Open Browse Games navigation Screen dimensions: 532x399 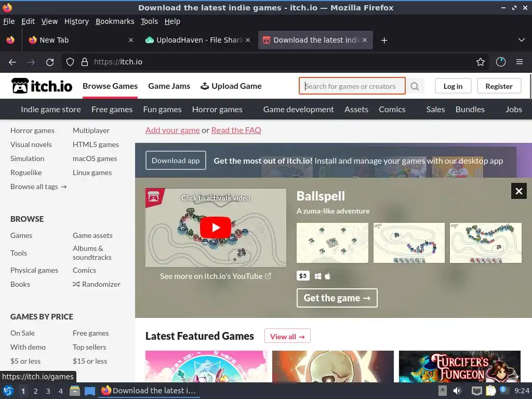pos(110,86)
